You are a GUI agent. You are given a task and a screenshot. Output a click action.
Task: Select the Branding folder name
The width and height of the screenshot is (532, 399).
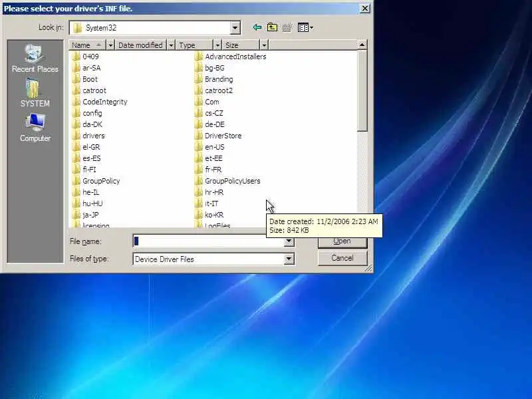point(219,79)
